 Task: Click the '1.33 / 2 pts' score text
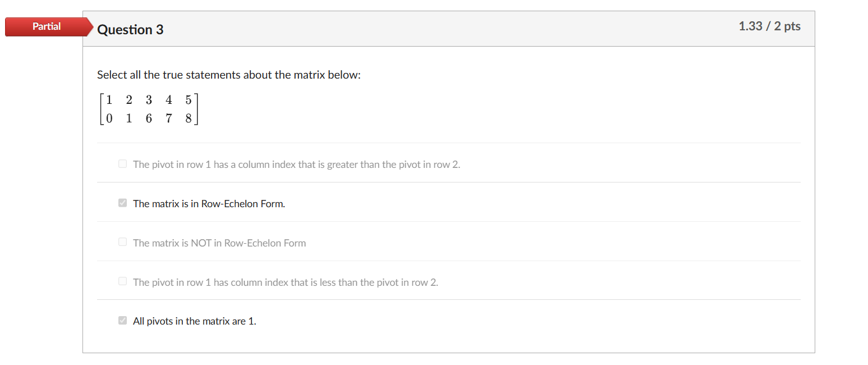(x=770, y=26)
